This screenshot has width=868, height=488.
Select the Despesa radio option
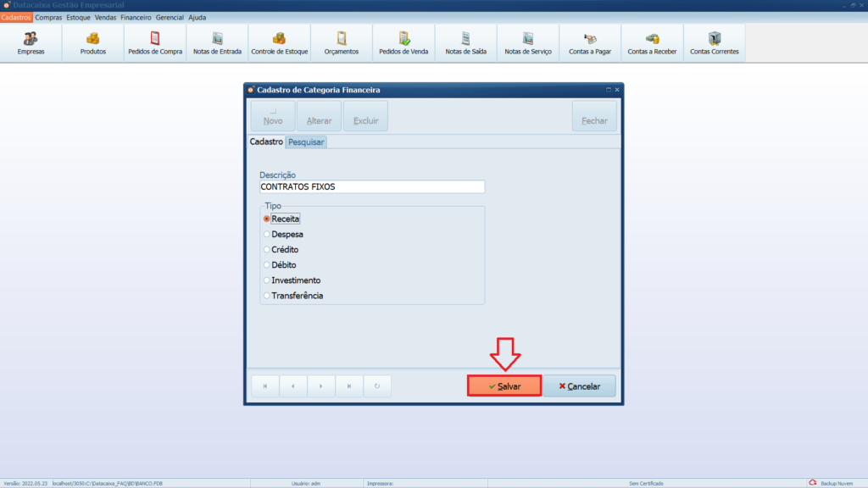tap(267, 234)
